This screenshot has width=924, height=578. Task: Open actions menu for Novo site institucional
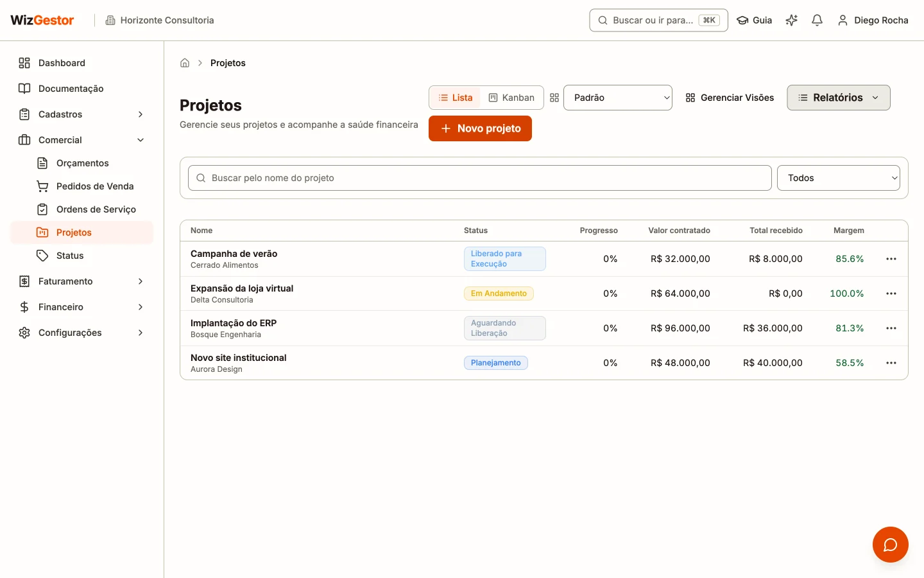click(891, 363)
